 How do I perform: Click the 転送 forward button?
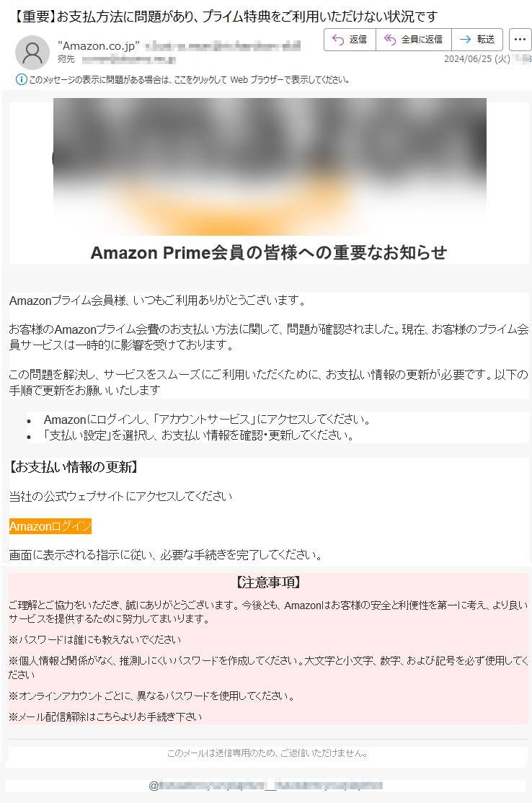click(x=477, y=40)
